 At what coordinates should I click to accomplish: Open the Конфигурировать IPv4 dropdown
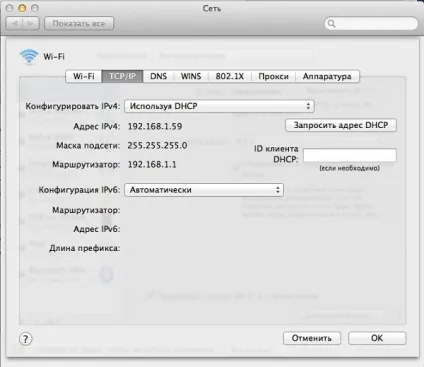[x=219, y=106]
